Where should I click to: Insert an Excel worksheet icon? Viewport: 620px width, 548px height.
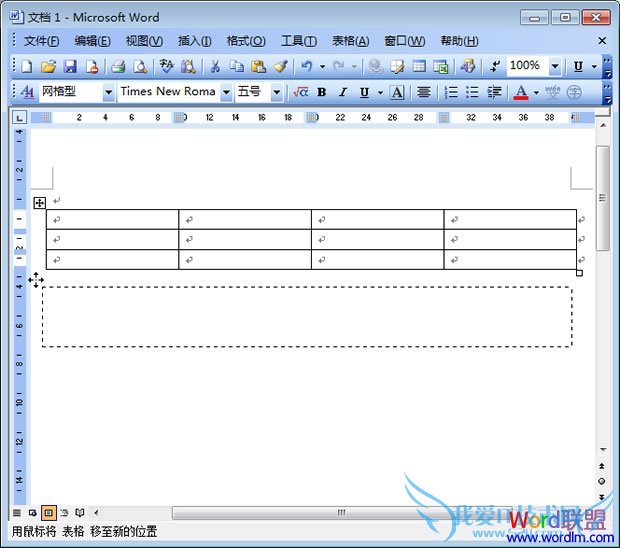(440, 66)
